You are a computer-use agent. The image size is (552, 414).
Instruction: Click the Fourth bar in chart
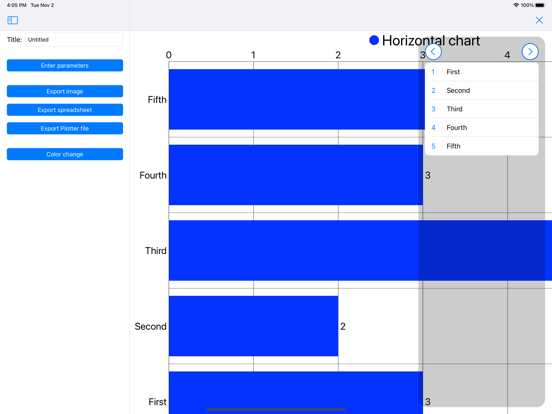[296, 175]
